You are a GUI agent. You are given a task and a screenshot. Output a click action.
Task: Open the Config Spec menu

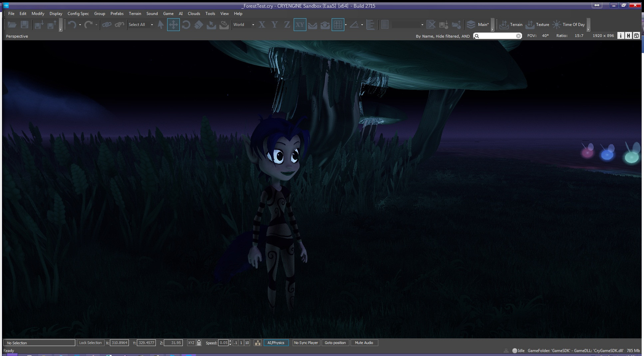click(x=78, y=14)
